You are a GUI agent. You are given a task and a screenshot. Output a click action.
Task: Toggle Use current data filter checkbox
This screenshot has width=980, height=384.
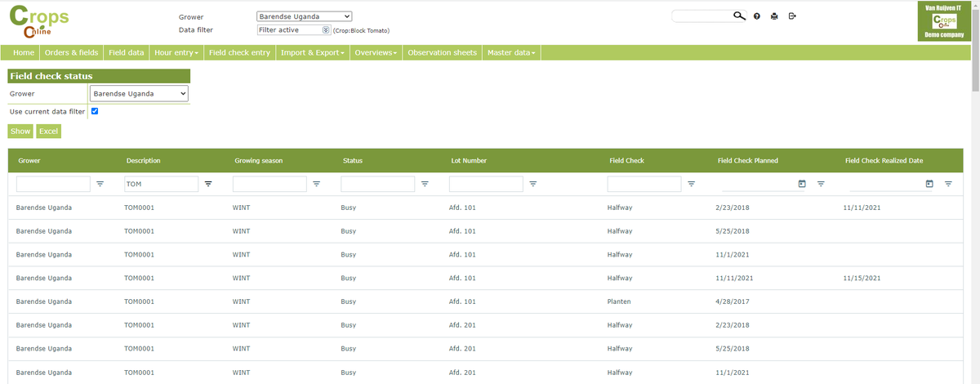point(95,111)
